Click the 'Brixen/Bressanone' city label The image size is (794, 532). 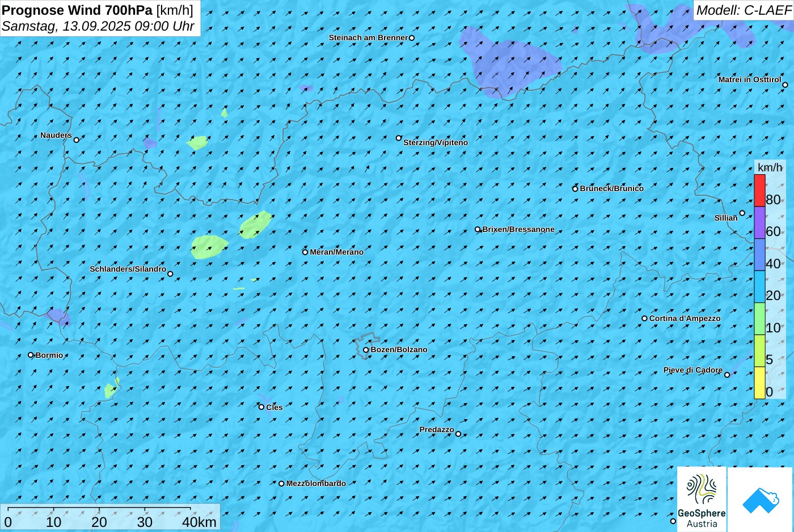pos(518,230)
